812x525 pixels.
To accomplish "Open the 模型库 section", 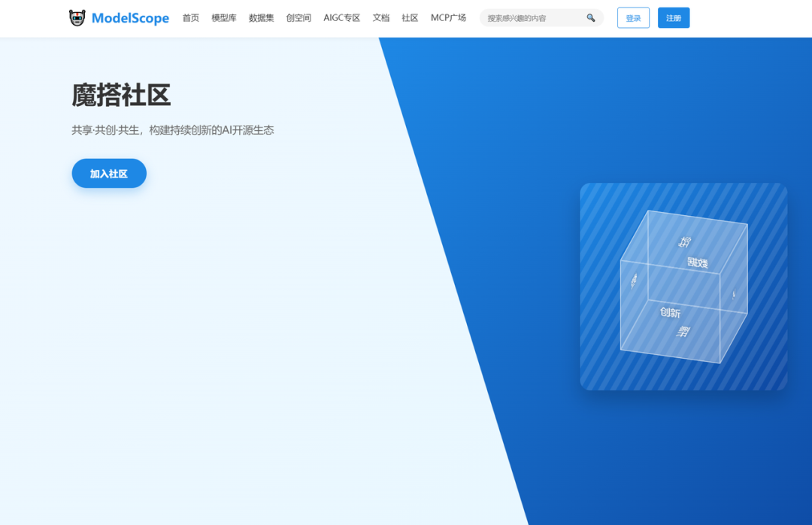I will tap(223, 17).
